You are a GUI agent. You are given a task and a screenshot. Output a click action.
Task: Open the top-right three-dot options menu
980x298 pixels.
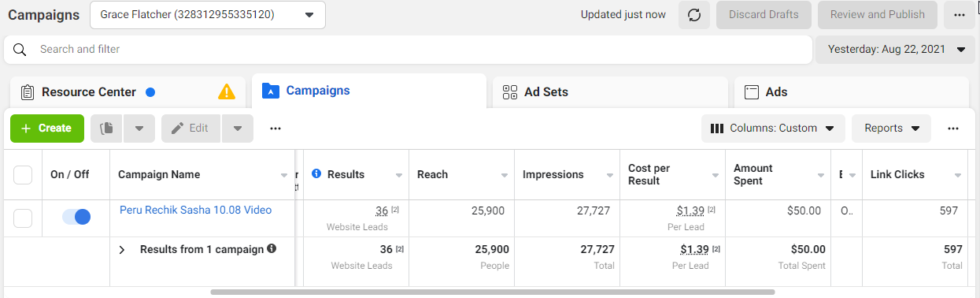959,15
